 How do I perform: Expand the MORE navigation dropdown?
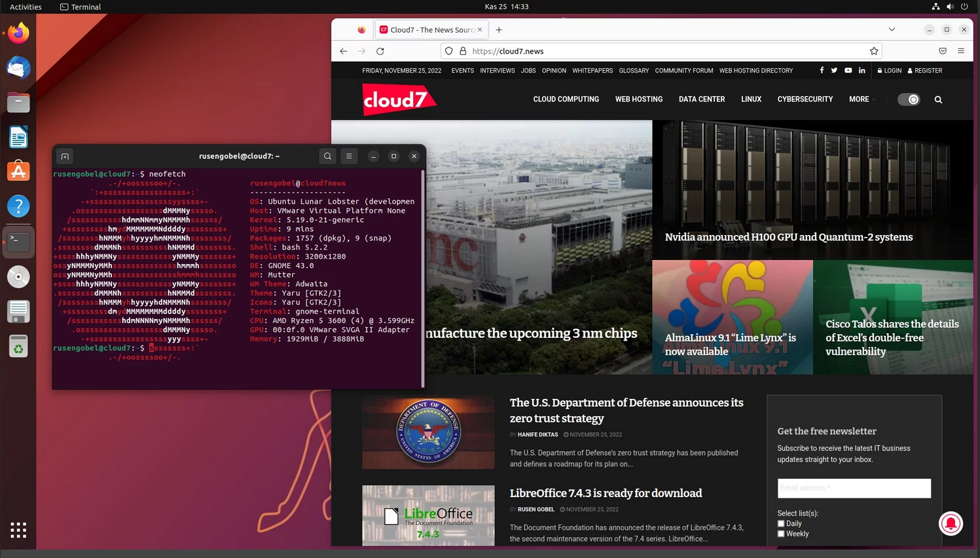(x=862, y=100)
